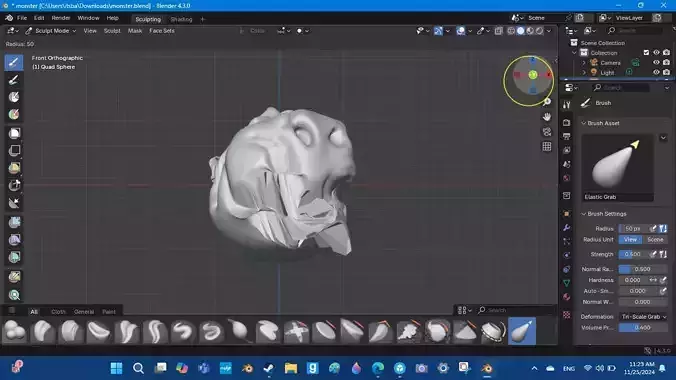The image size is (676, 380).
Task: Toggle Strength pressure sensitivity pen icon
Action: 653,254
